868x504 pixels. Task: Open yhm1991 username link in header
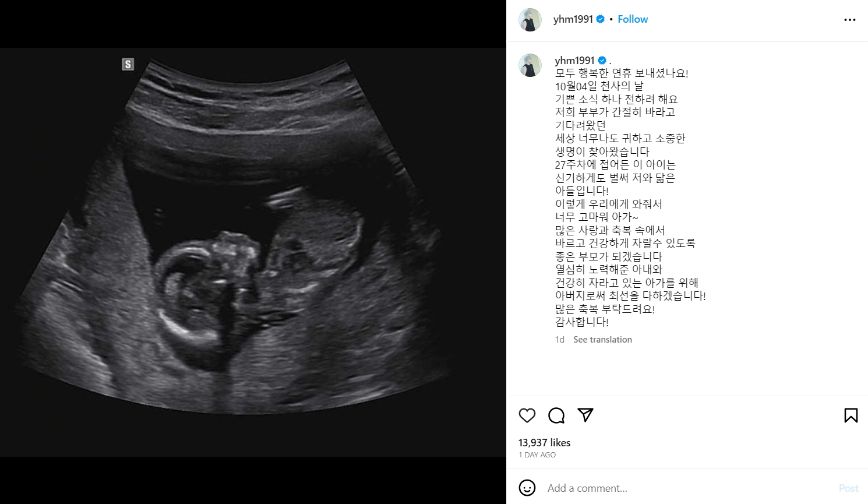click(573, 19)
